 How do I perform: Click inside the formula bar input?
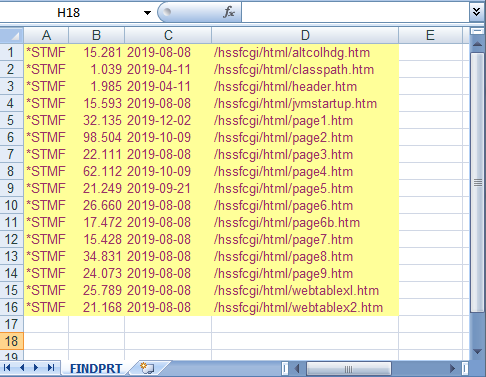(355, 13)
